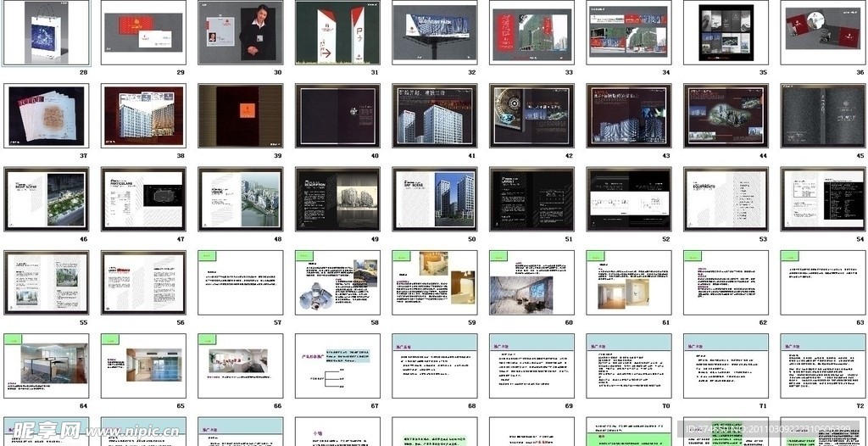868x446 pixels.
Task: Click thumbnail 46 with the garden aerial view
Action: [47, 199]
